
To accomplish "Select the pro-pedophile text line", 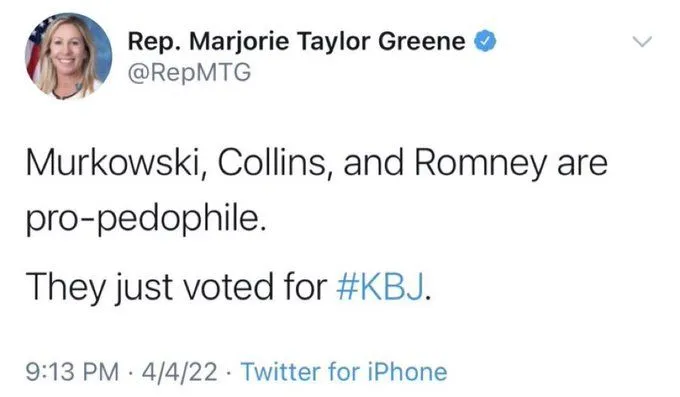I will 146,220.
